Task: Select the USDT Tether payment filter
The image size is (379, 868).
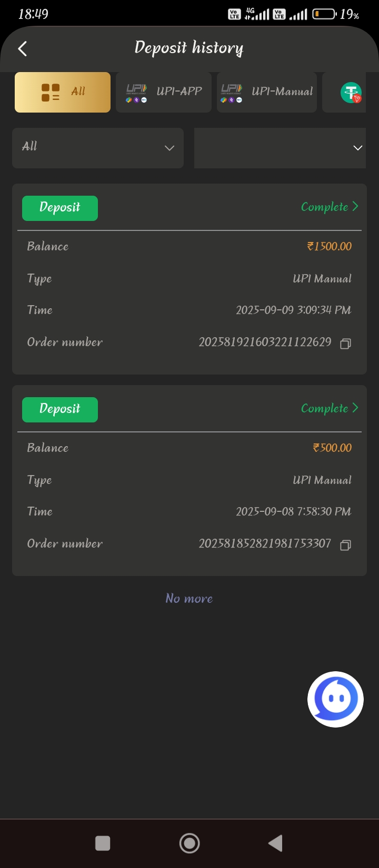Action: (x=351, y=93)
